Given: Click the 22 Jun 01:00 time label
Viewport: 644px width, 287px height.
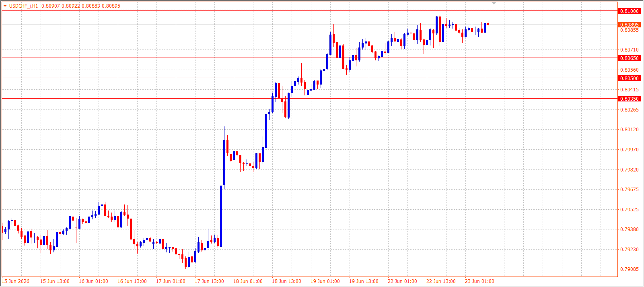Looking at the screenshot, I should [x=402, y=281].
